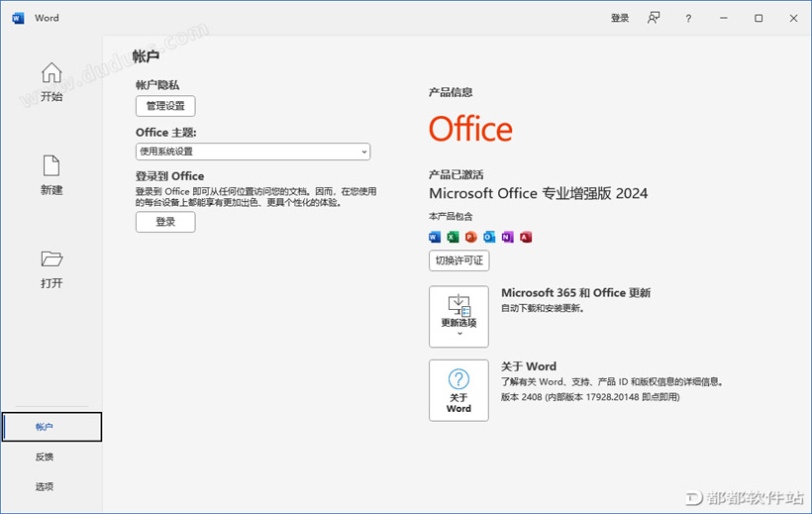Click the 切换许可证 button
Viewport: 812px width, 514px height.
point(458,260)
